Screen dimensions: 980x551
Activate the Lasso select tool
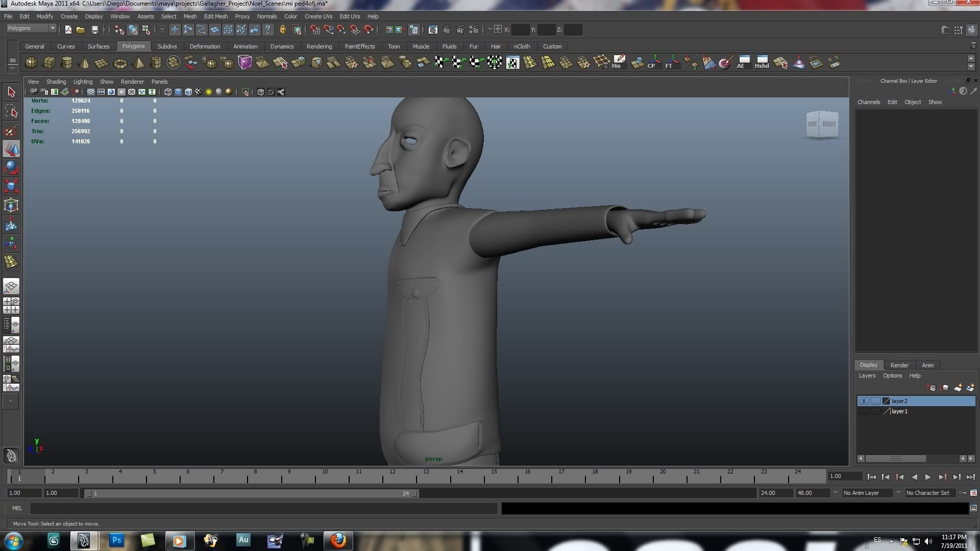[11, 111]
